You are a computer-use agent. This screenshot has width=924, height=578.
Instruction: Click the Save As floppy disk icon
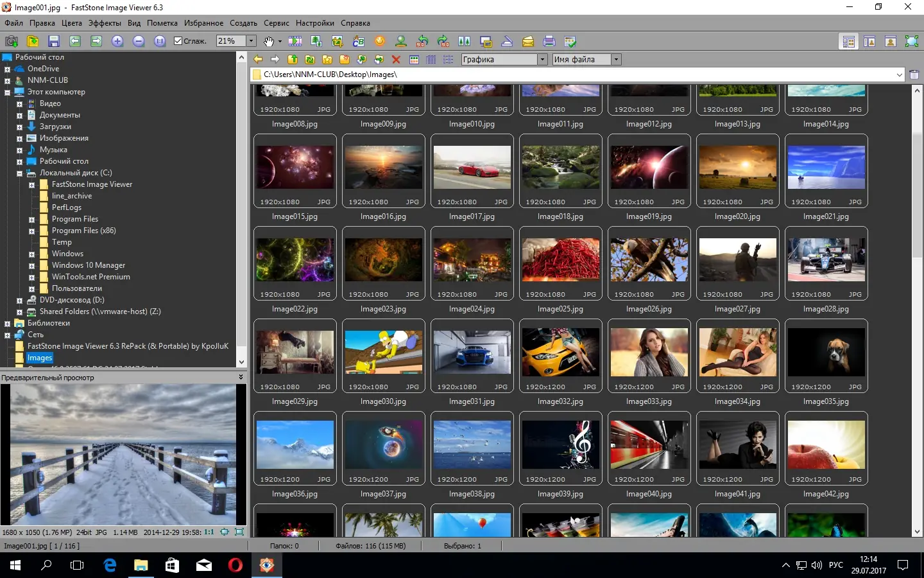click(x=54, y=41)
